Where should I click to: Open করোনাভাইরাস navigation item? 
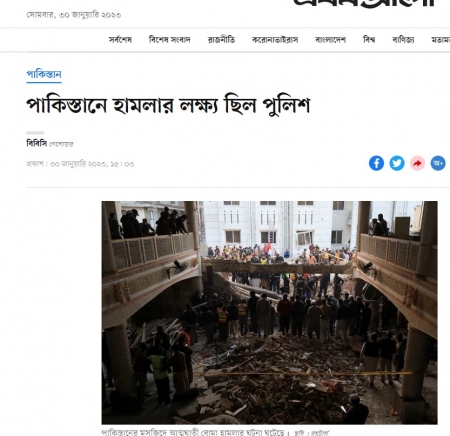[275, 40]
